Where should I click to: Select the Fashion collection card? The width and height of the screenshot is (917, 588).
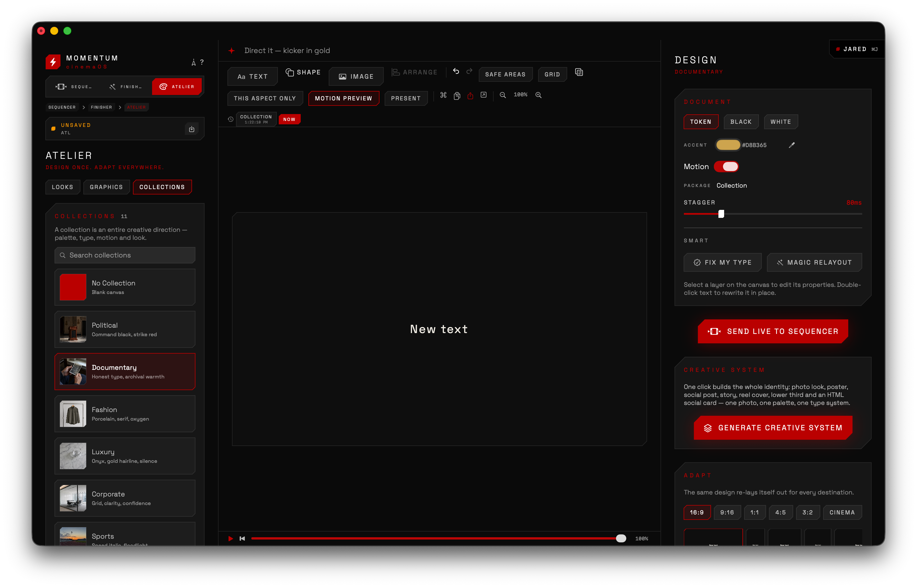(125, 414)
